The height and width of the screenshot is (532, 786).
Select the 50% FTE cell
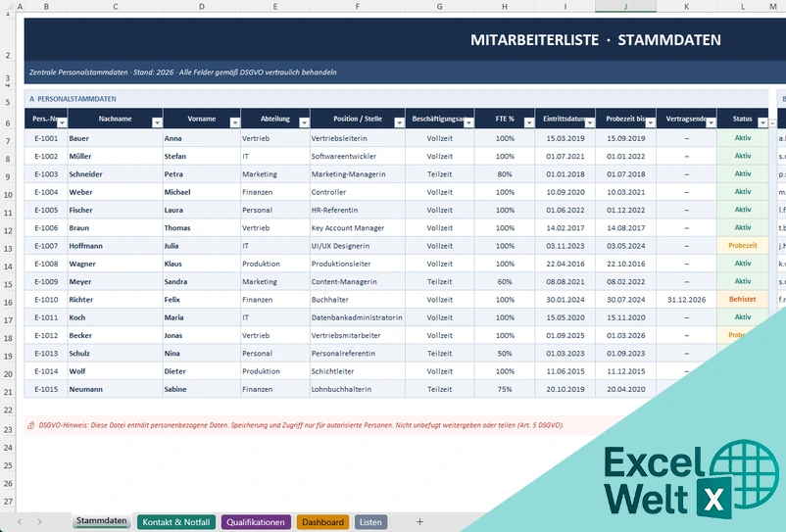pyautogui.click(x=505, y=354)
